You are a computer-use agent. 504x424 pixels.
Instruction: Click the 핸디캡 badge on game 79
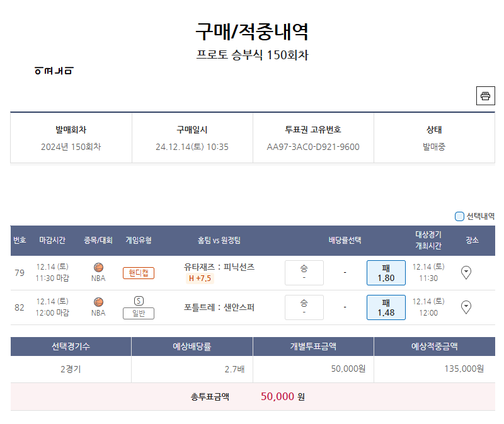pos(139,273)
